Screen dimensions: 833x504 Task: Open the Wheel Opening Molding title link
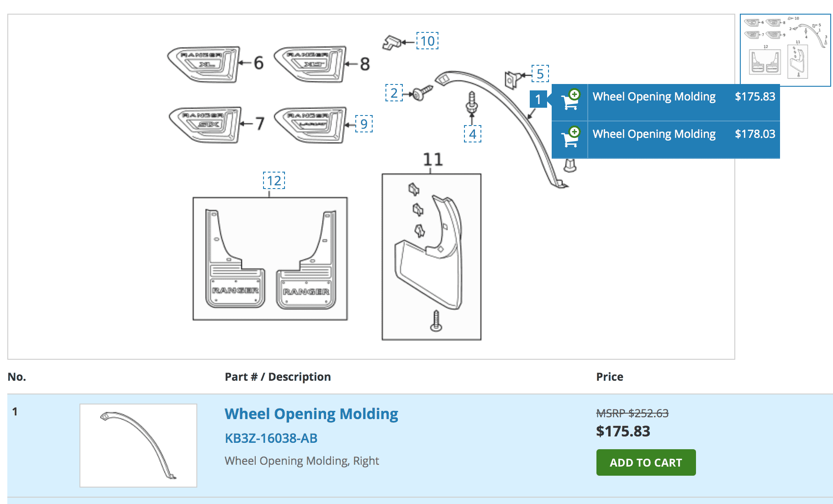311,414
